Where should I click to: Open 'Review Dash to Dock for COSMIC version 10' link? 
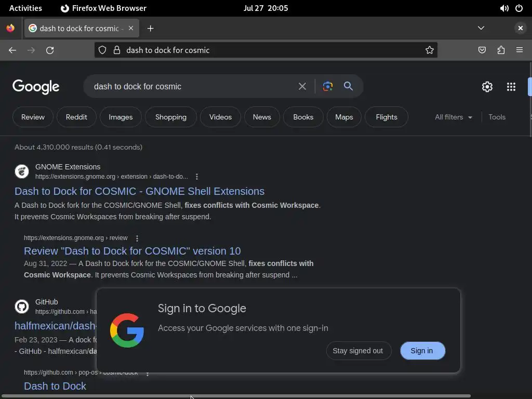point(132,251)
